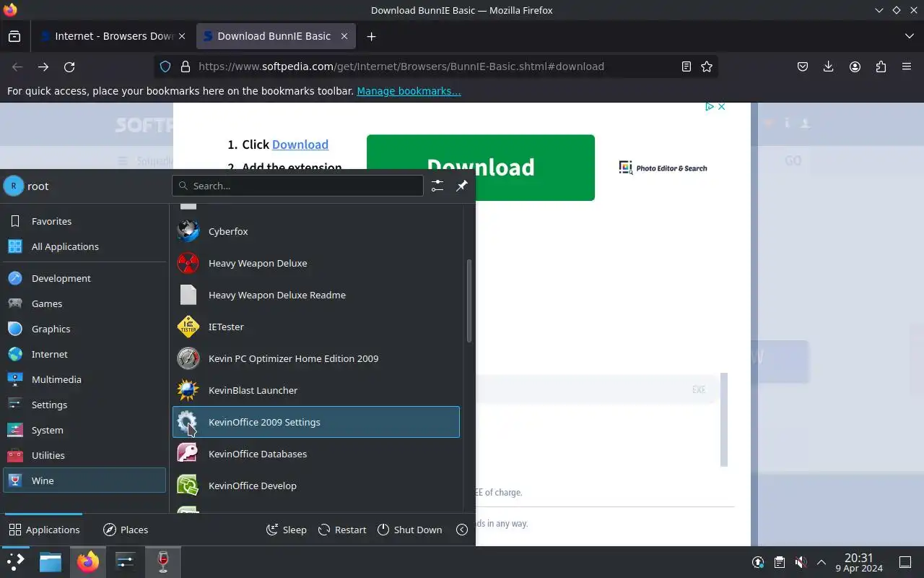Switch to the Places tab

click(126, 530)
